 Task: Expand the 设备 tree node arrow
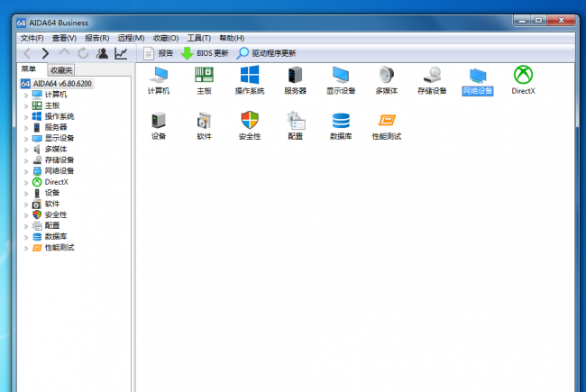pos(26,193)
